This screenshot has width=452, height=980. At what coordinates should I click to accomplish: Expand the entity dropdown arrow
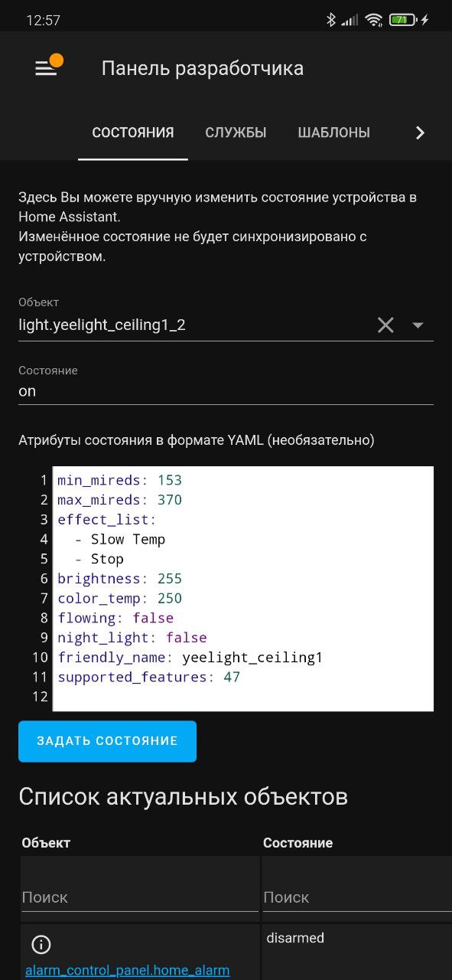(x=418, y=325)
